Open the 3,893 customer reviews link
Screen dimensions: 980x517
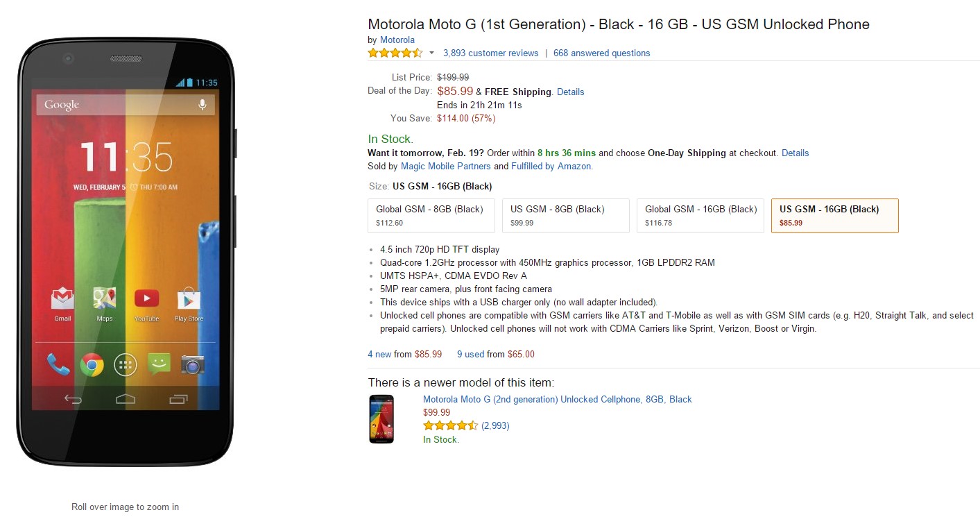coord(490,53)
